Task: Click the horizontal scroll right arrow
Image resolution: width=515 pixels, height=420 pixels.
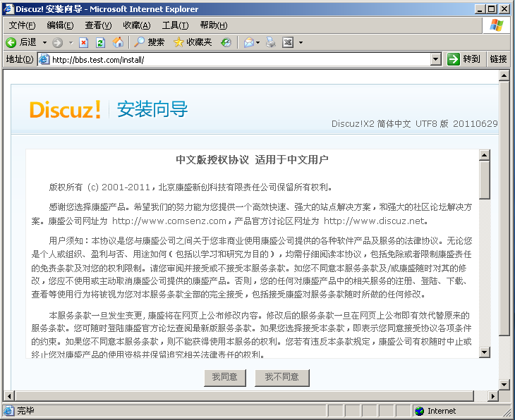Action: click(x=492, y=396)
